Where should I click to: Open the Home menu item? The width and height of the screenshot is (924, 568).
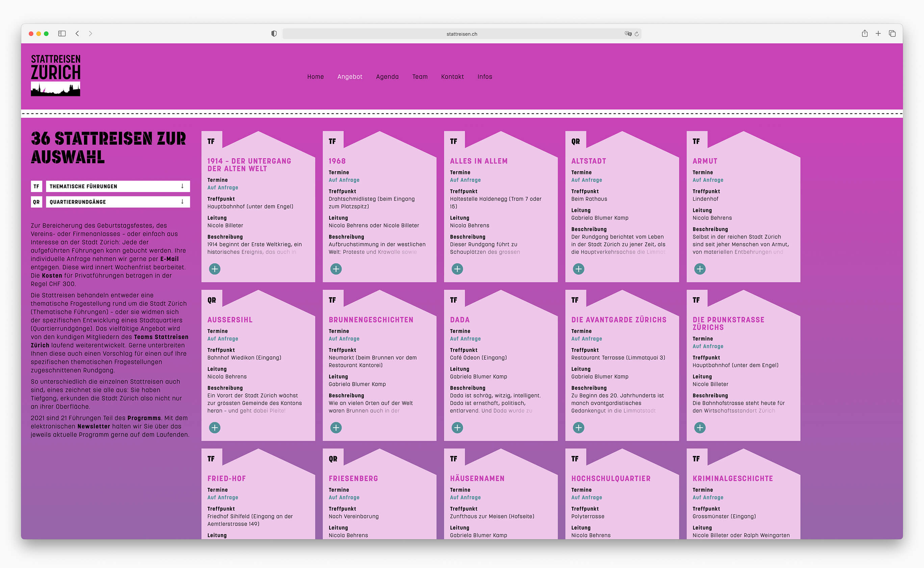click(315, 77)
